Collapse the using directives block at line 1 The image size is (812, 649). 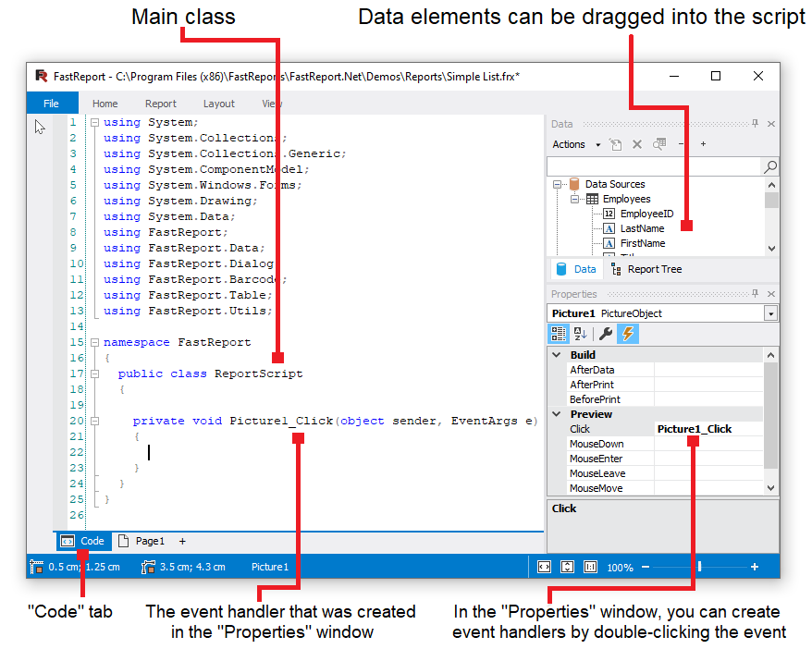(x=94, y=123)
